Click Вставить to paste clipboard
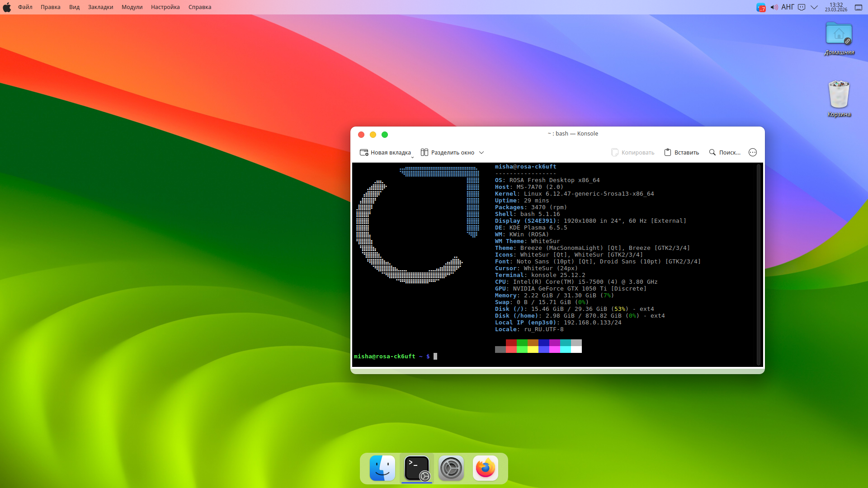The width and height of the screenshot is (868, 488). coord(681,152)
